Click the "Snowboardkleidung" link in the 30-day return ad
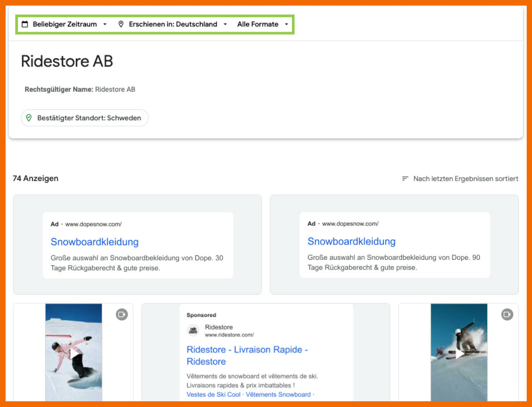This screenshot has height=407, width=532. 95,242
